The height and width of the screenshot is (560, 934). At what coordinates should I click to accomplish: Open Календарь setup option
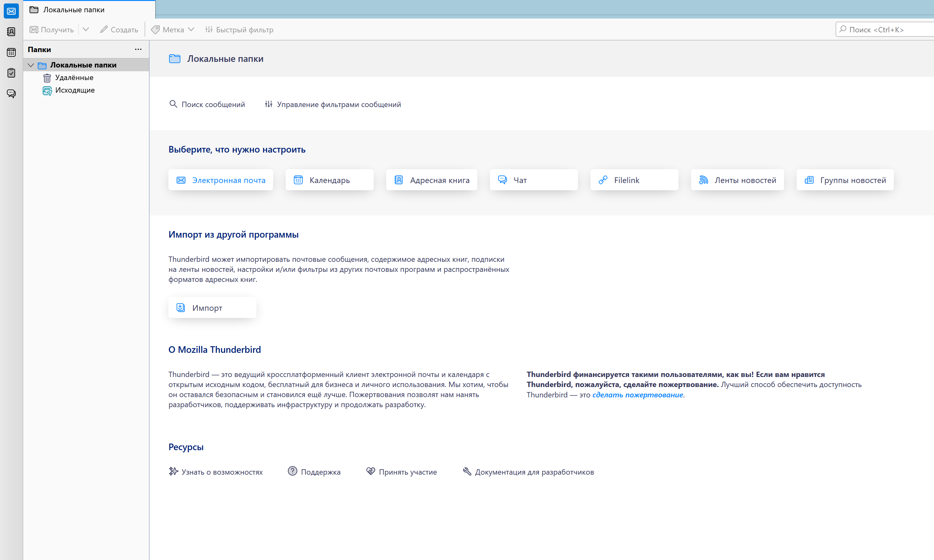tap(330, 179)
